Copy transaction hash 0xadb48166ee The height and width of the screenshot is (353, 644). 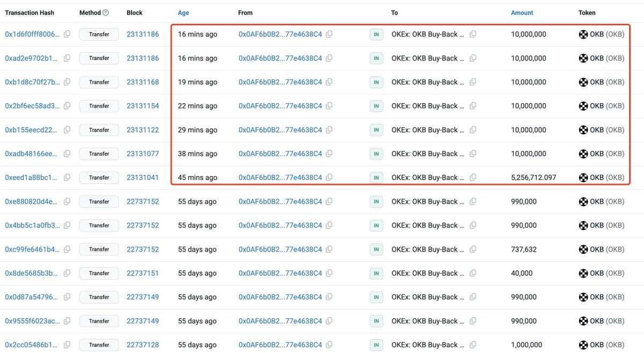[67, 153]
